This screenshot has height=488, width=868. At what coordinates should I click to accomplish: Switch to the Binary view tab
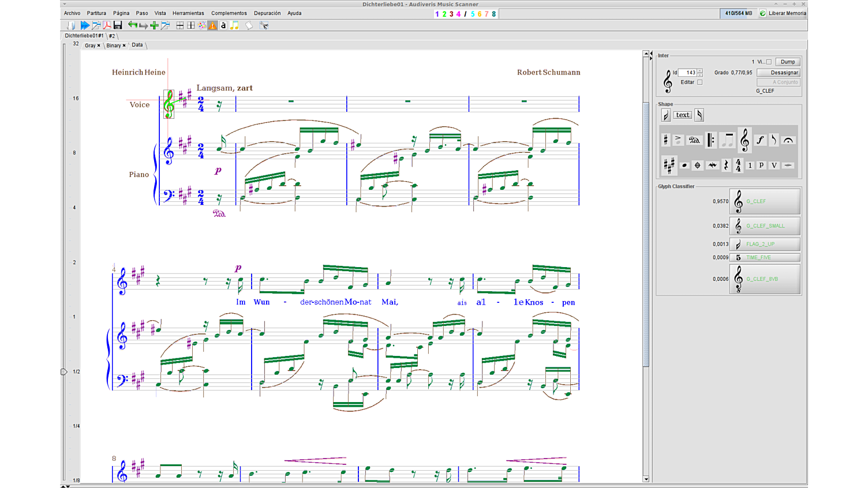(114, 46)
